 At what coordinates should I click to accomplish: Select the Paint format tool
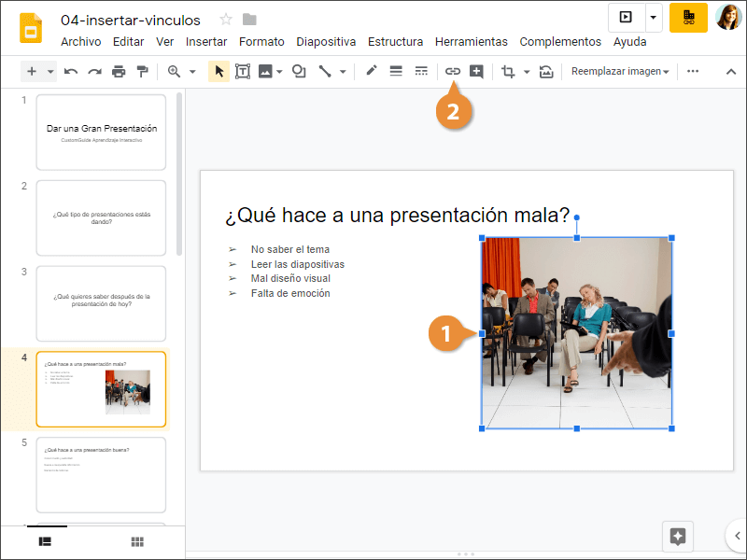click(142, 71)
